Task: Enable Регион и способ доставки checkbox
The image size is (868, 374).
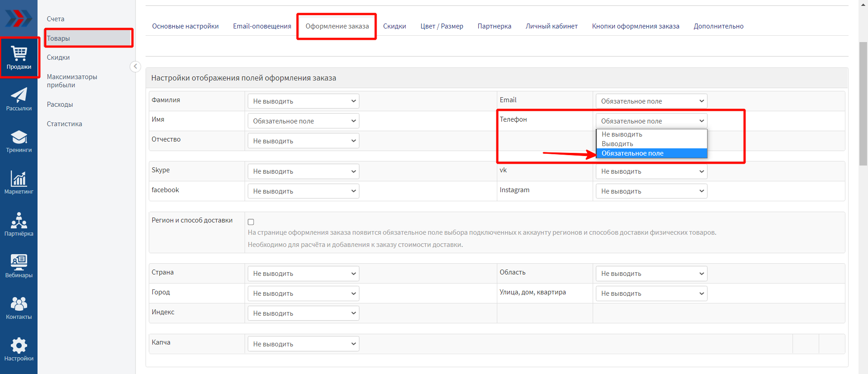Action: click(x=251, y=222)
